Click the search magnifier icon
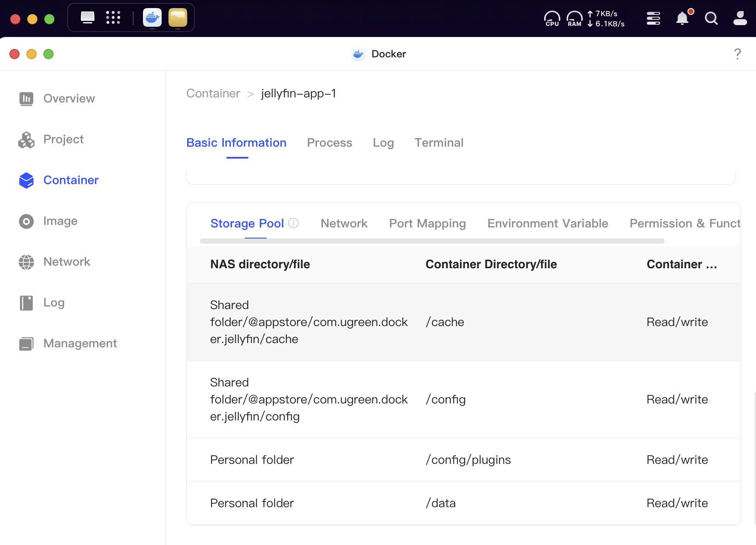 711,18
